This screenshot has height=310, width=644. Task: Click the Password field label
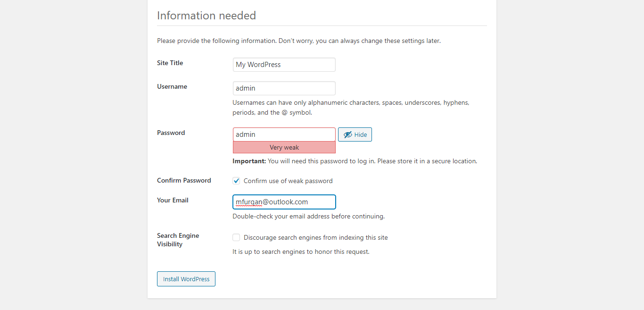171,133
